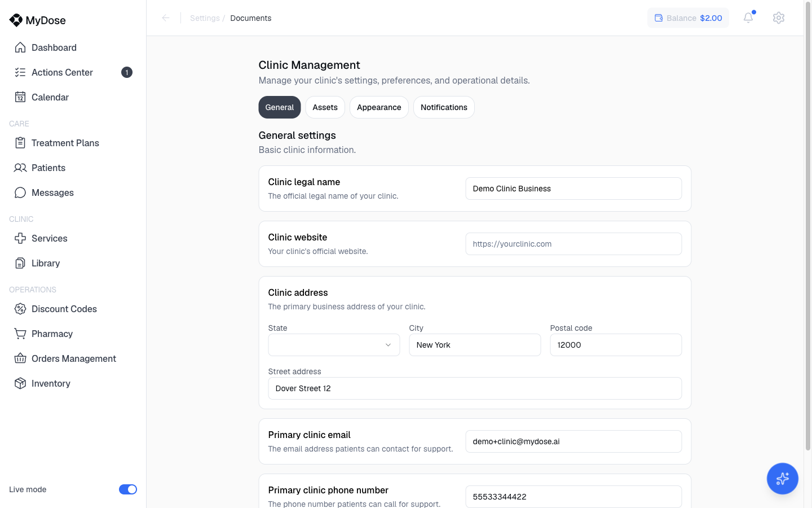Image resolution: width=812 pixels, height=508 pixels.
Task: Click the clinic phone number field
Action: tap(573, 497)
